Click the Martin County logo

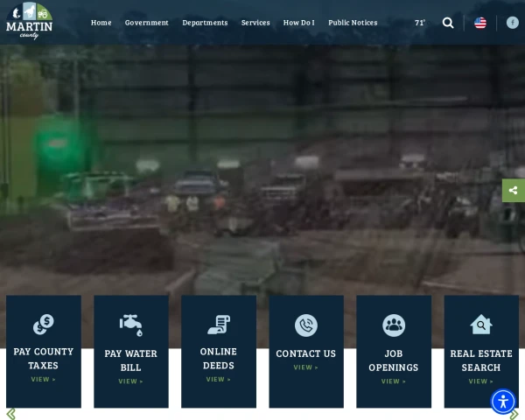click(x=29, y=21)
